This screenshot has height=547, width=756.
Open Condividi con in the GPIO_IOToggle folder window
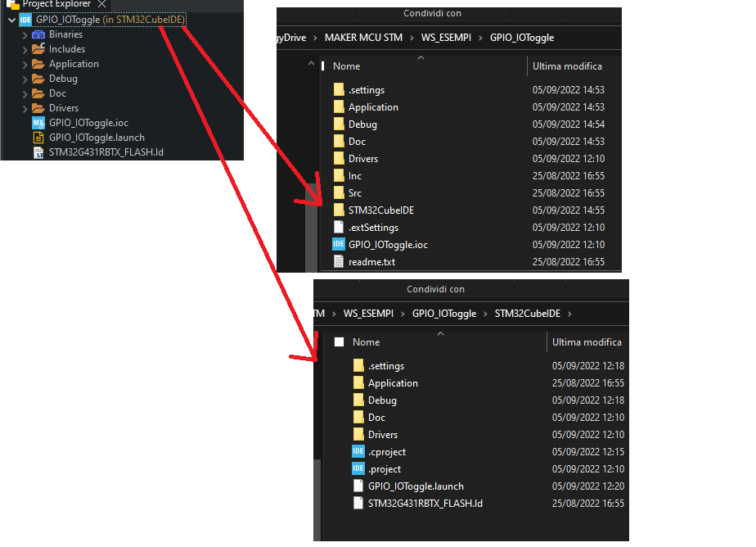pyautogui.click(x=433, y=13)
